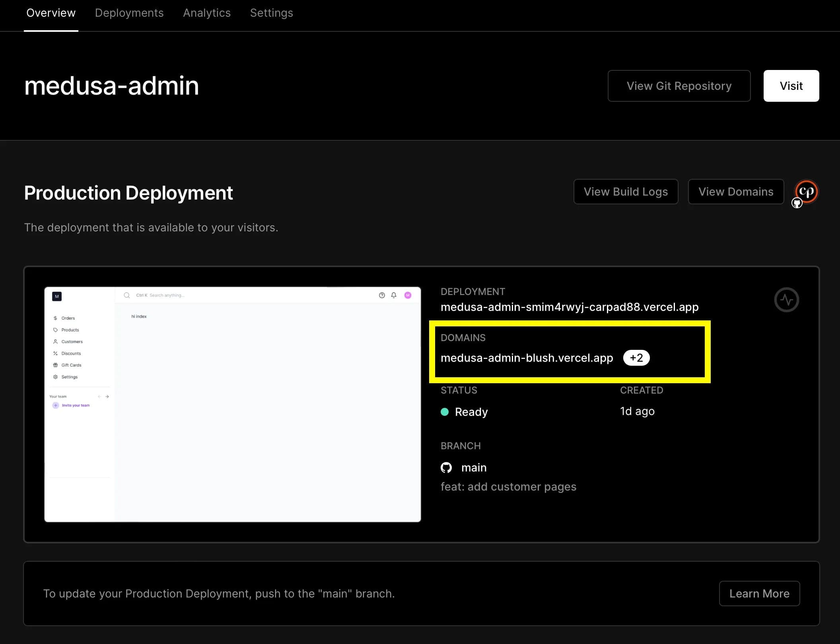Click the main branch link
This screenshot has height=644, width=840.
pos(474,467)
